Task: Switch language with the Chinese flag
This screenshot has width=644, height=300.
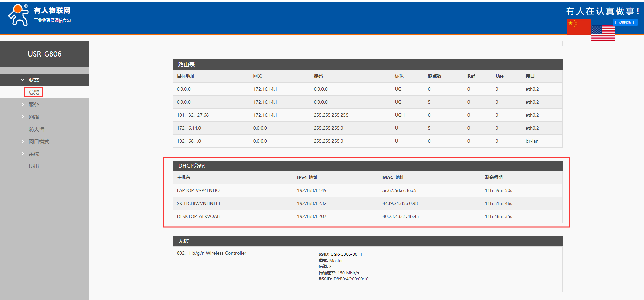Action: [578, 27]
